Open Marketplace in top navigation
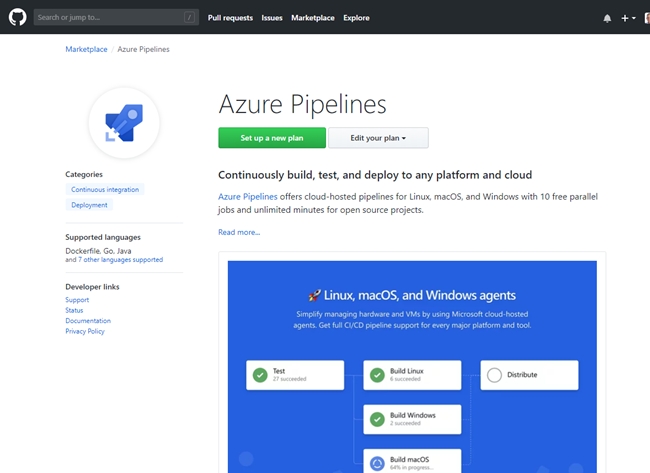 pyautogui.click(x=313, y=18)
